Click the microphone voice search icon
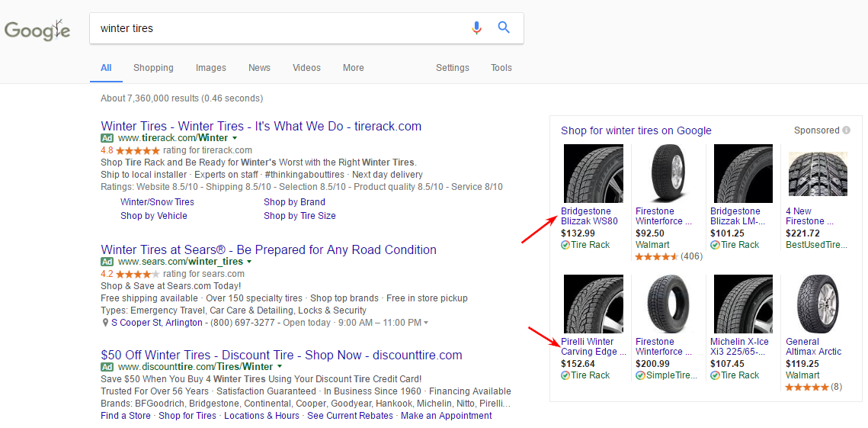868x428 pixels. point(476,28)
